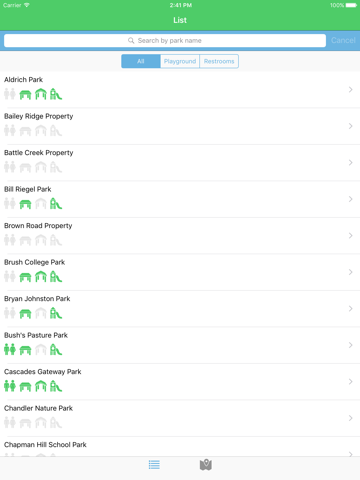Open Brown Road Property via its chevron

[350, 236]
